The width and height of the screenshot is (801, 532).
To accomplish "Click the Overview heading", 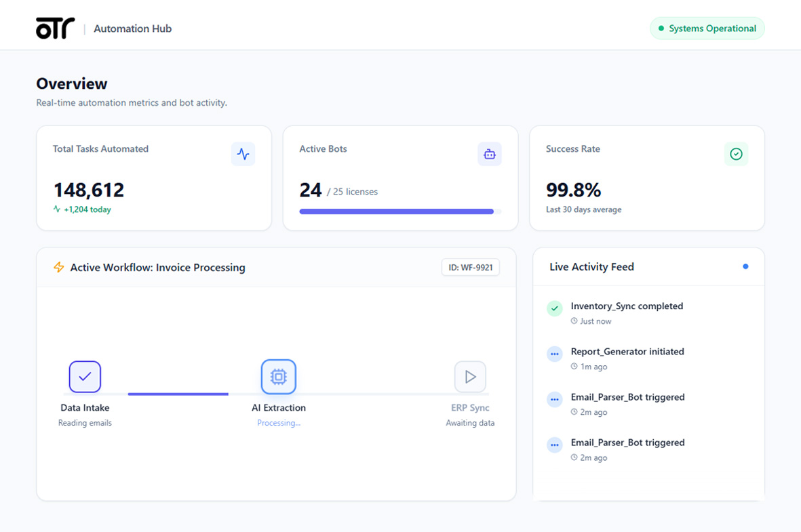I will (x=71, y=84).
